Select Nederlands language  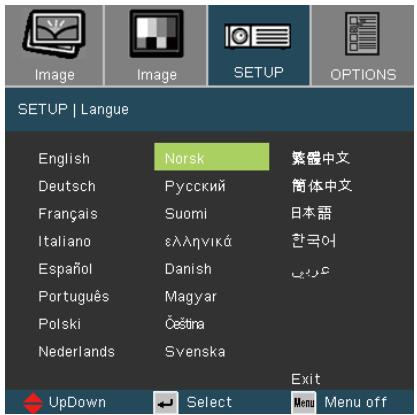77,352
